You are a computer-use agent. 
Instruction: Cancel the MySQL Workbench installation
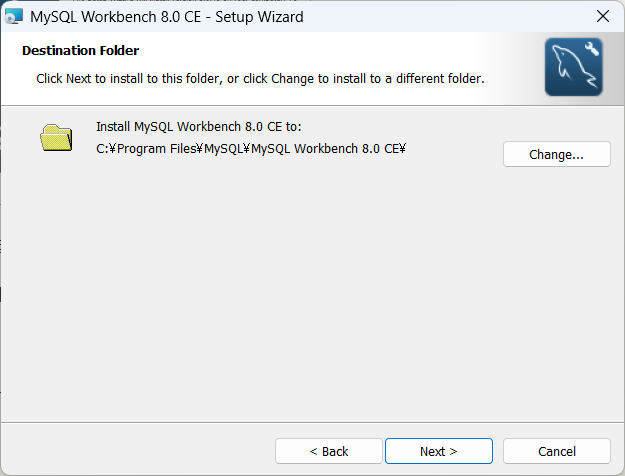pos(556,451)
